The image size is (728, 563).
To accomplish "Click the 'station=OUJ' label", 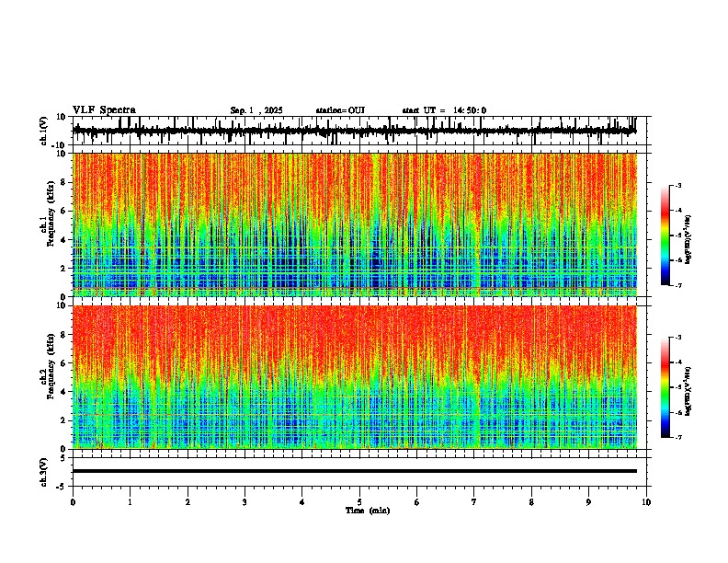I will point(340,110).
